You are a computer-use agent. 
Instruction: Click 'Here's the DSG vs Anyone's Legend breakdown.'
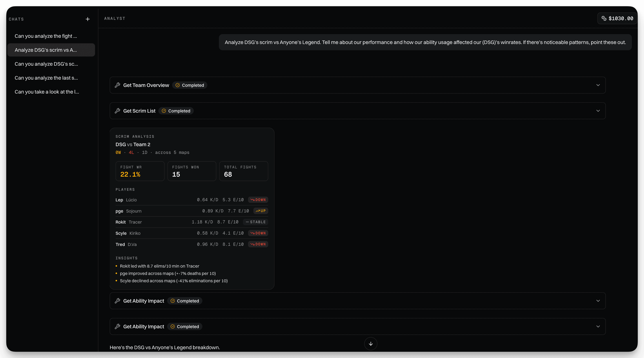click(165, 348)
